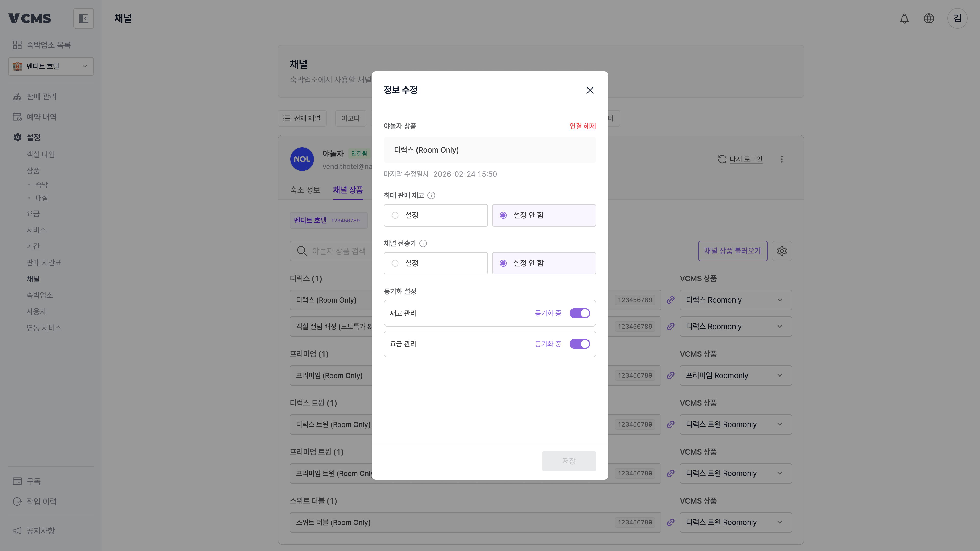The width and height of the screenshot is (980, 551).
Task: Go to 예약 내역 in the sidebar
Action: click(35, 117)
